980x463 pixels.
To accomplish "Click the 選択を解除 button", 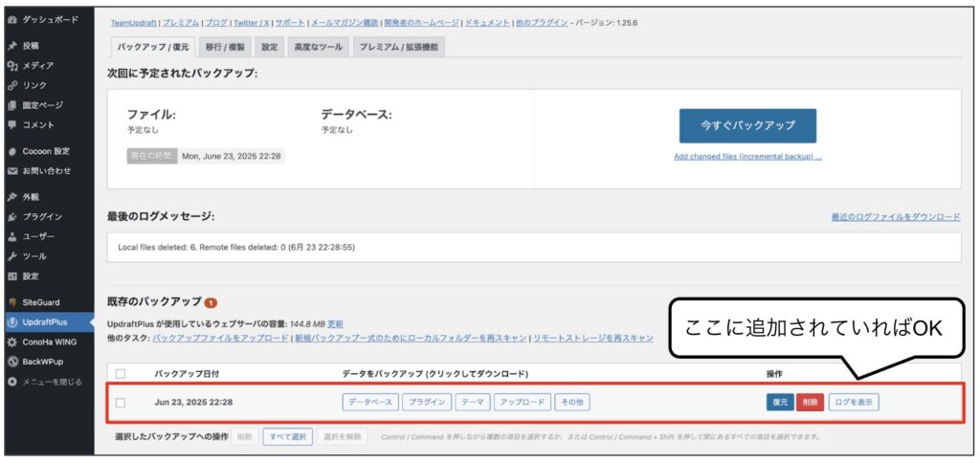I will pyautogui.click(x=343, y=437).
